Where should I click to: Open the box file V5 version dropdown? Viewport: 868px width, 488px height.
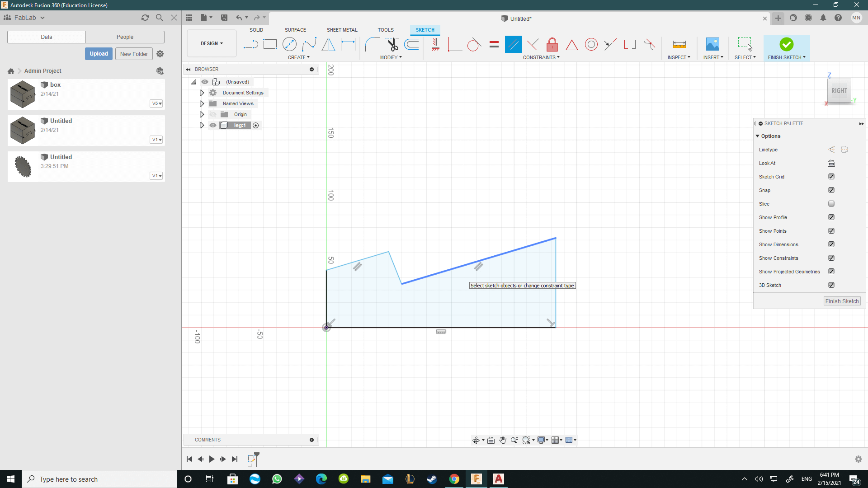156,103
